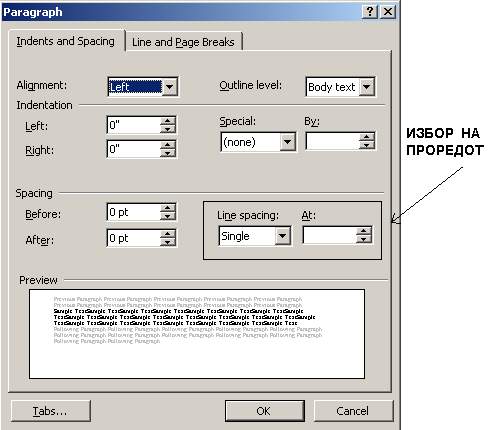Increase the Line spacing At value

pos(364,231)
